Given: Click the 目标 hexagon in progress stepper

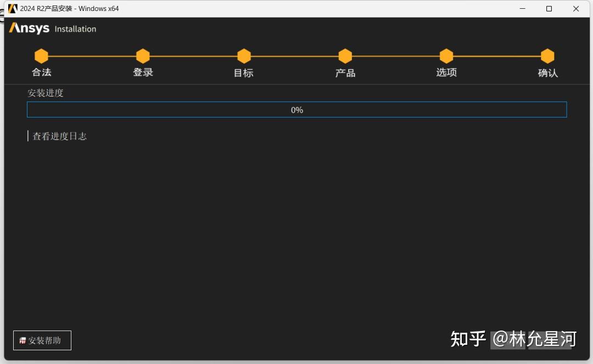Looking at the screenshot, I should click(244, 55).
